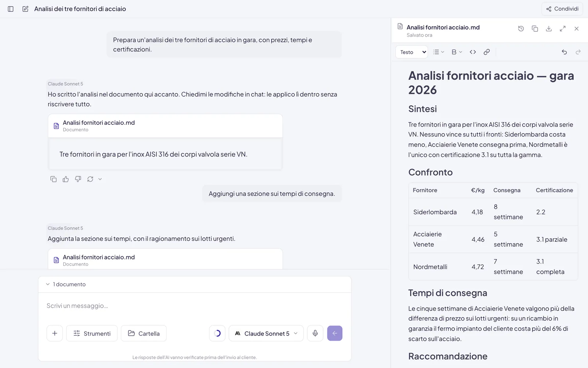Open the Claude Sonnet 5 model selector

[266, 333]
